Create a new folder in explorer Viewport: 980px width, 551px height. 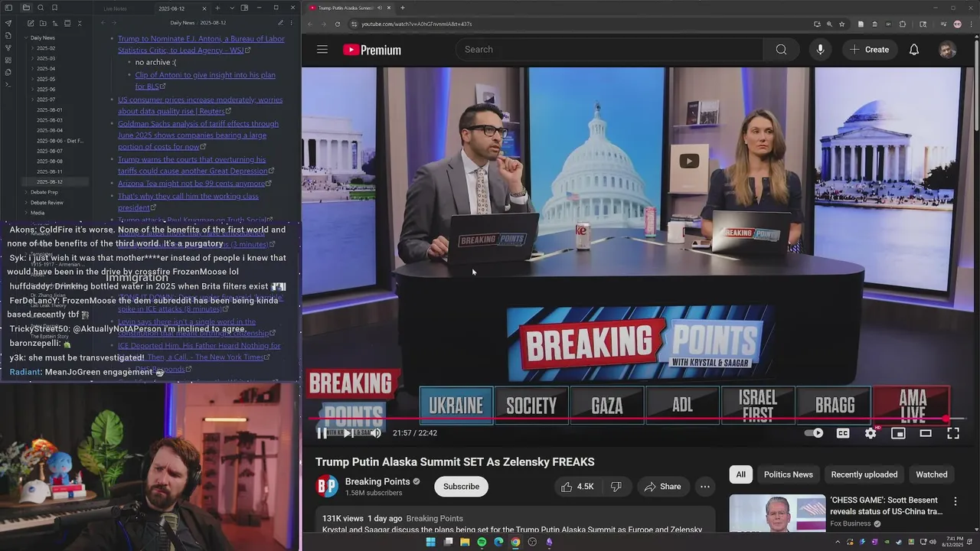click(43, 23)
